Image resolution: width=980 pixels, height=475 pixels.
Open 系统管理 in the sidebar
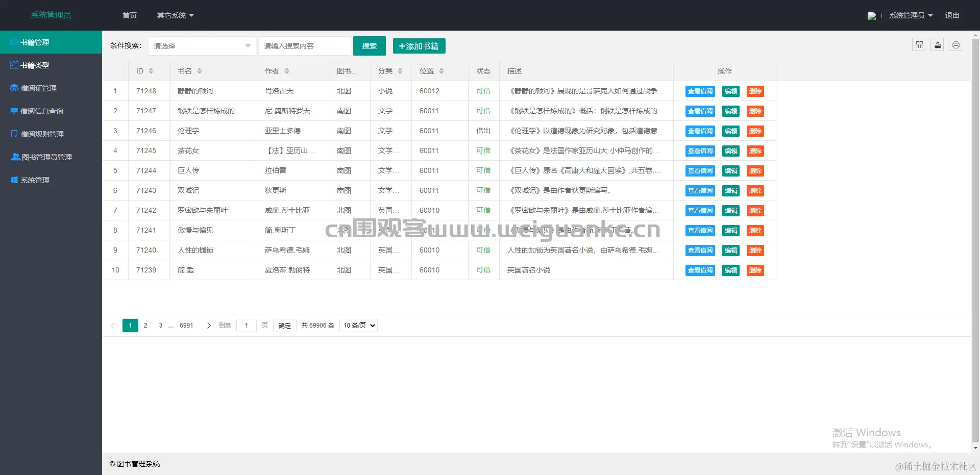tap(51, 180)
